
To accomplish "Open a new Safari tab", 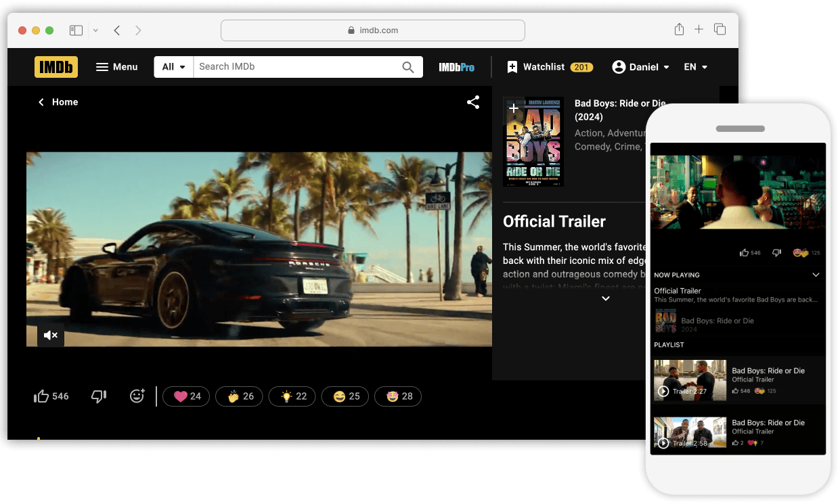I will tap(699, 30).
